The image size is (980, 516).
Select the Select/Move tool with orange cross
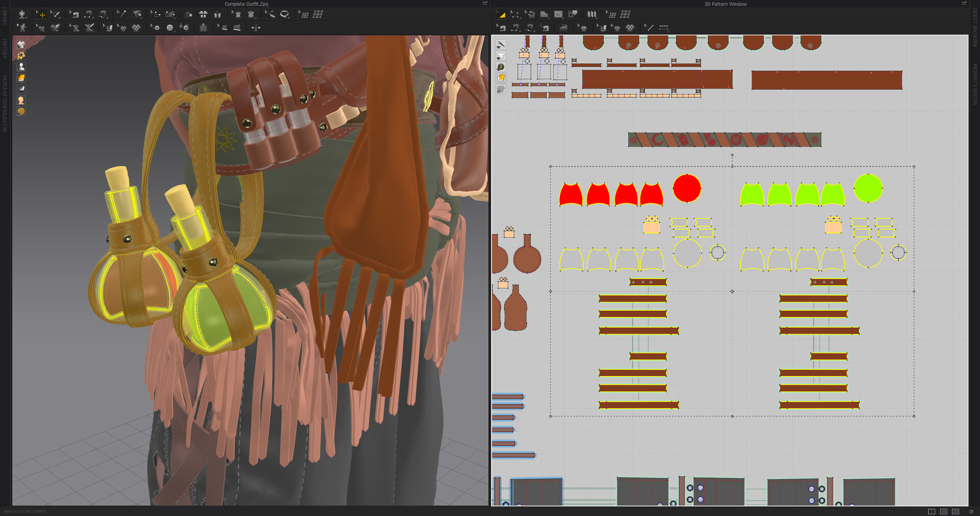(42, 15)
